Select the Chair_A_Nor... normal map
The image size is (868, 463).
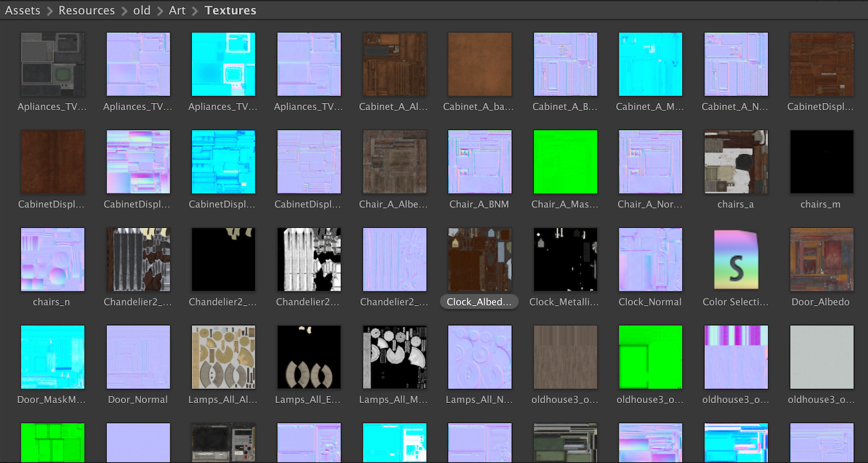651,162
